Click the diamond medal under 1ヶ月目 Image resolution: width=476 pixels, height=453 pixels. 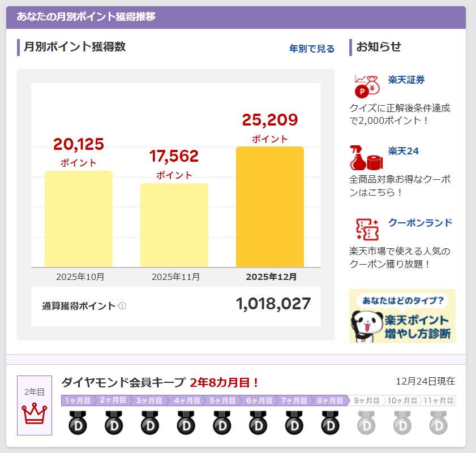click(78, 422)
